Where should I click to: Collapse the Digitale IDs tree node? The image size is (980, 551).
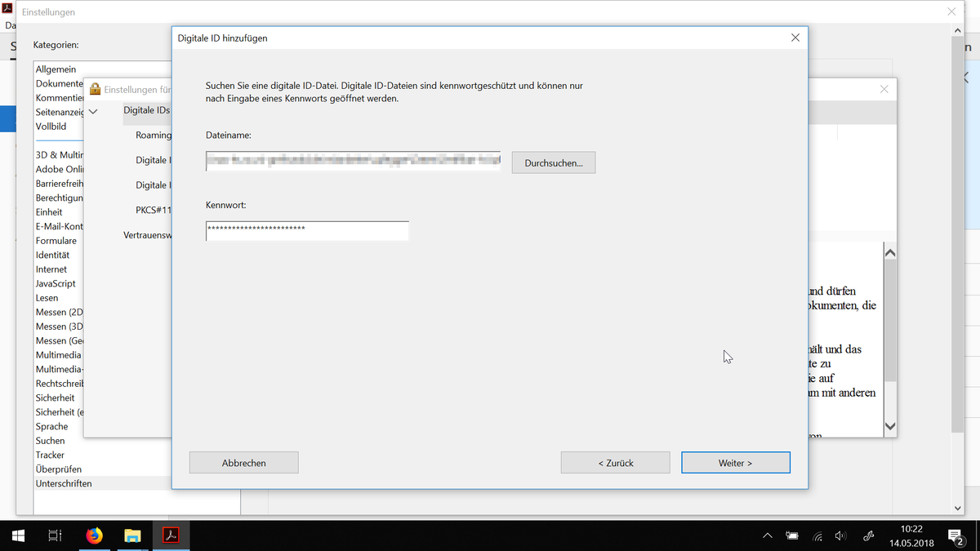(93, 111)
